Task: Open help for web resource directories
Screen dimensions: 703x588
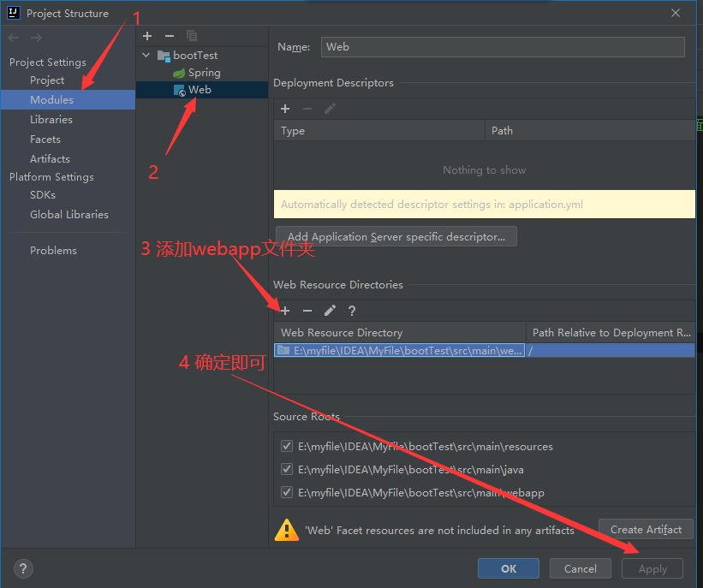Action: 351,311
